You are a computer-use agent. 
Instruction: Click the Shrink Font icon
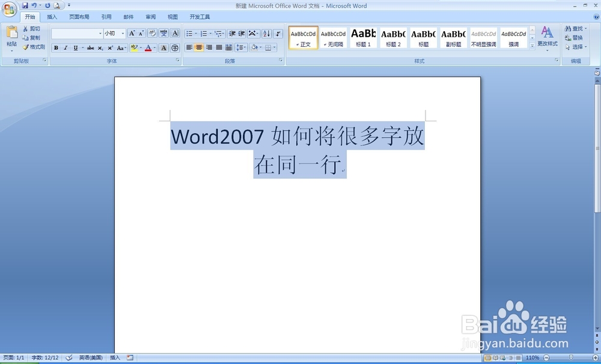141,33
